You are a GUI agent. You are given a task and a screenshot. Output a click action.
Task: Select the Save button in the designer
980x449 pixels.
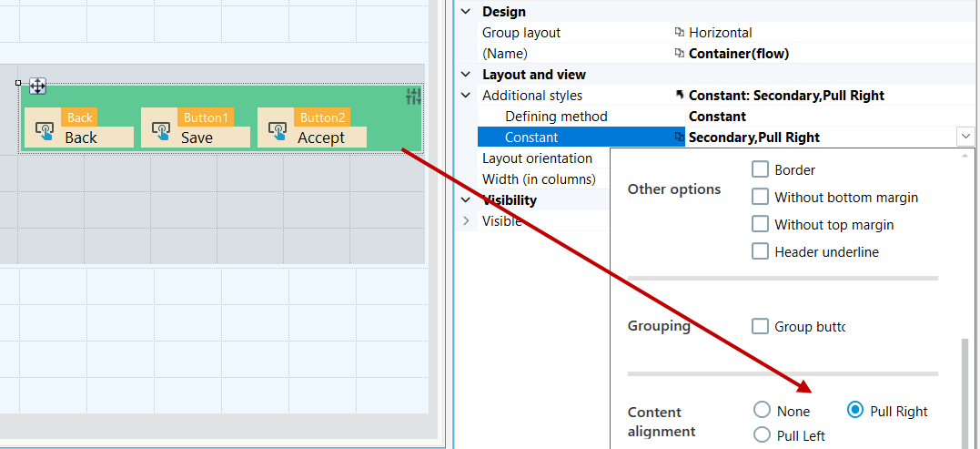tap(196, 128)
